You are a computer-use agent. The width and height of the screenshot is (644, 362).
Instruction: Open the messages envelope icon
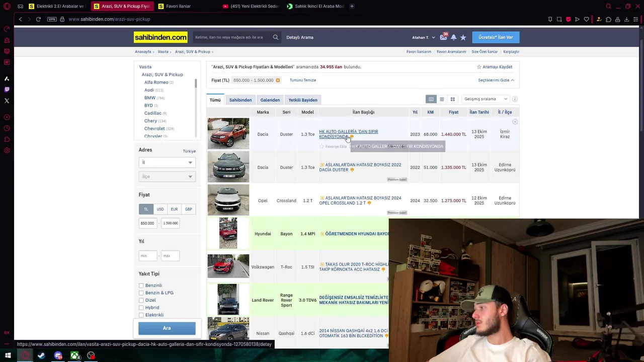click(443, 37)
